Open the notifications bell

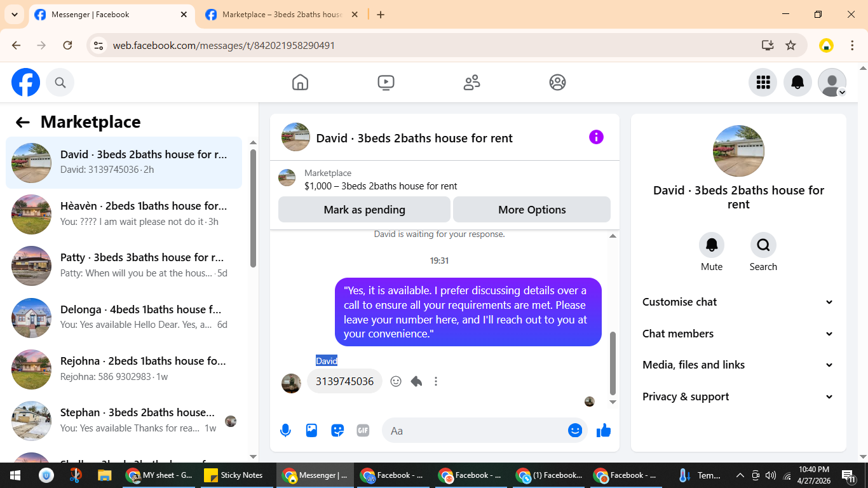[797, 83]
